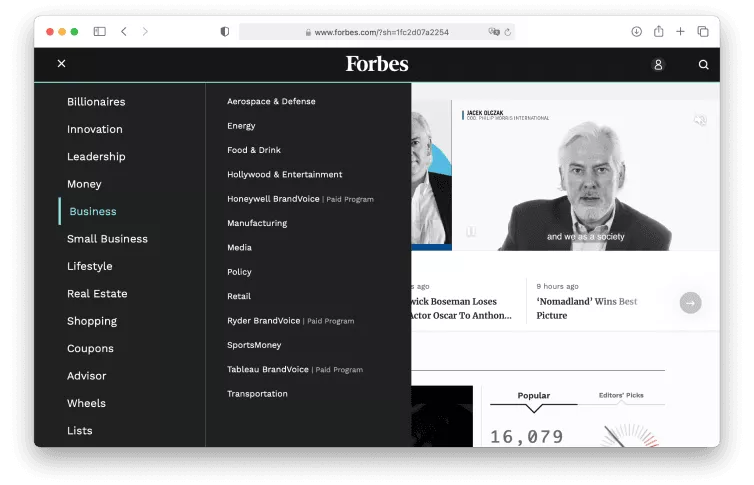Close the Forbes navigation menu
The height and width of the screenshot is (485, 754).
62,63
